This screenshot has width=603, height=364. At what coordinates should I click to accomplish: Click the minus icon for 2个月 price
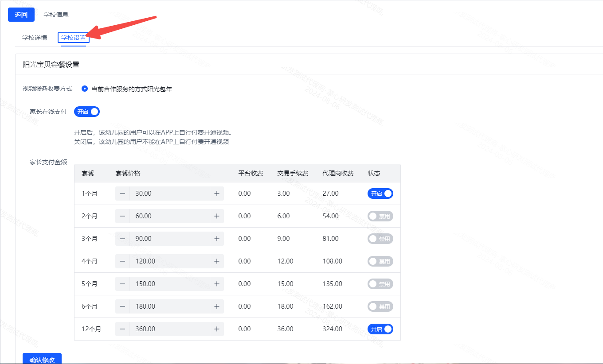tap(122, 216)
